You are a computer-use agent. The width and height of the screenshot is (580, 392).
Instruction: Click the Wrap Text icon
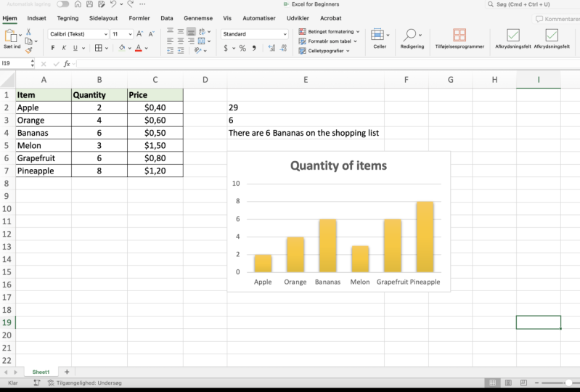point(202,31)
